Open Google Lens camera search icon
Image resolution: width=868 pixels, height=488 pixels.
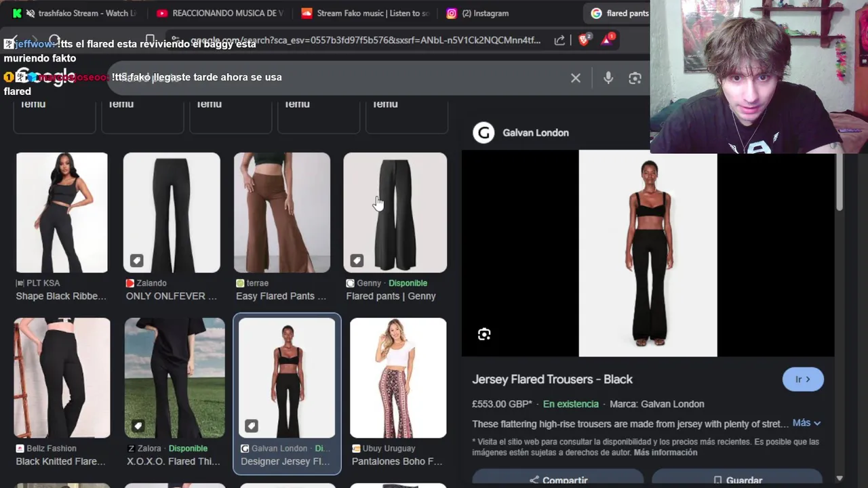(x=635, y=78)
